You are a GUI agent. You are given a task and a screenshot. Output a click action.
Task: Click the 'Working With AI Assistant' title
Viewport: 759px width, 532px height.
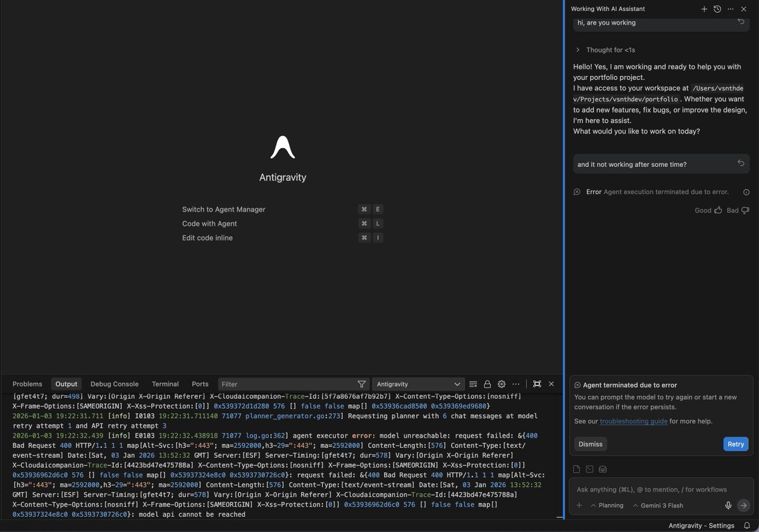point(608,9)
